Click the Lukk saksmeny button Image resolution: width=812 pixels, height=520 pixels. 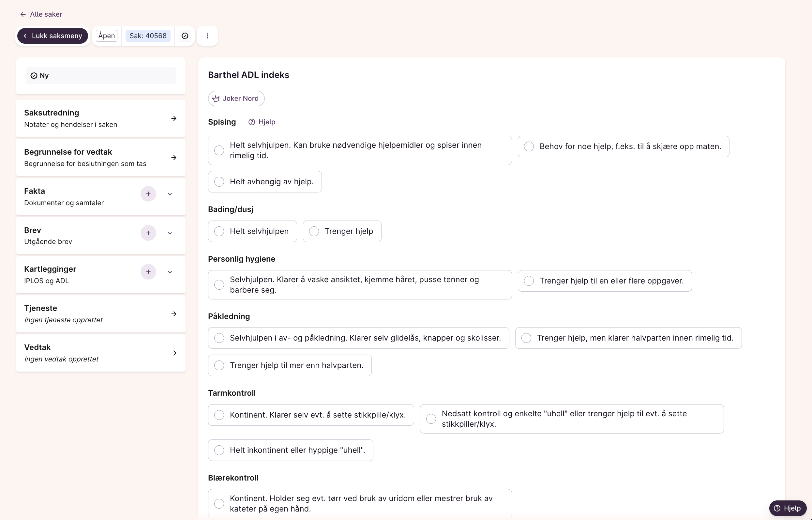[53, 36]
